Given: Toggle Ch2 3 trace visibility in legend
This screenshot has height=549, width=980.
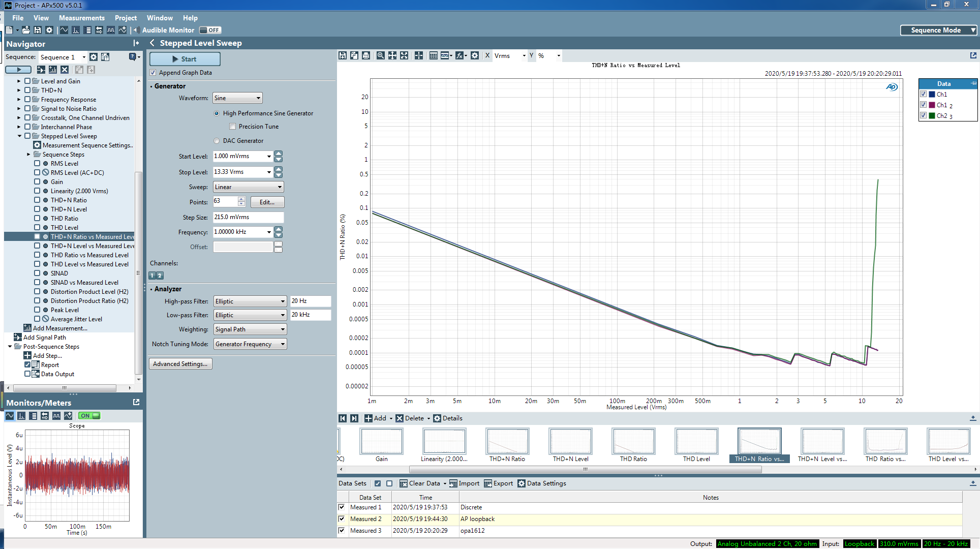Looking at the screenshot, I should (x=924, y=115).
